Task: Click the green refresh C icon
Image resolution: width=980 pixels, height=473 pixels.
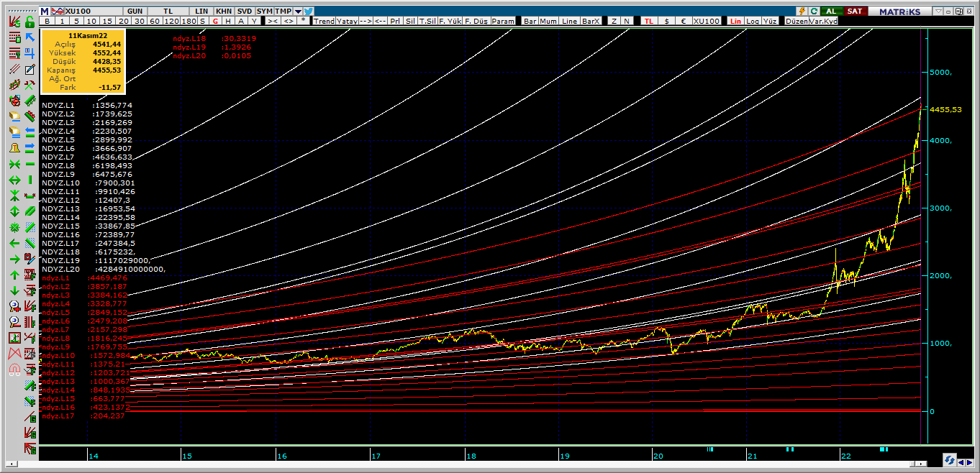Action: pos(813,12)
